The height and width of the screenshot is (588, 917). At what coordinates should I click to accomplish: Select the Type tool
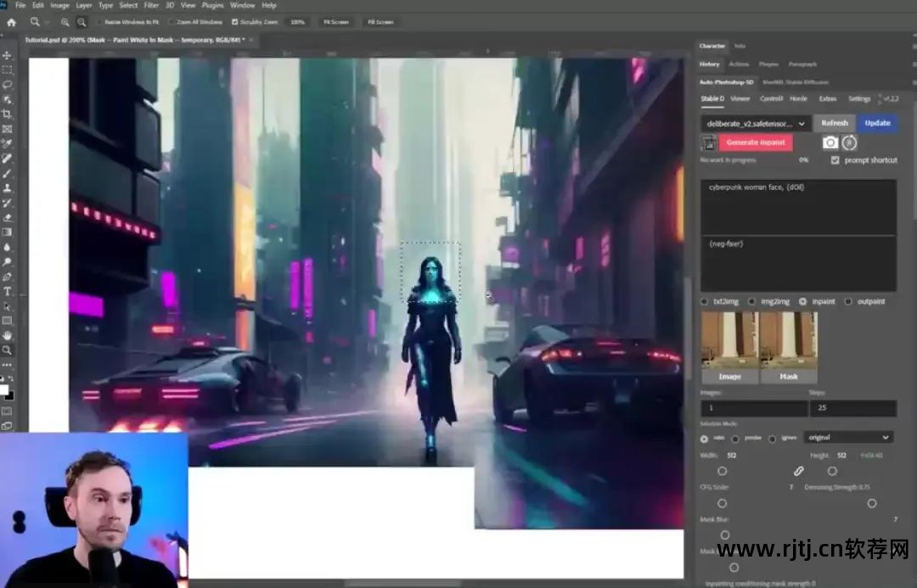click(x=7, y=291)
